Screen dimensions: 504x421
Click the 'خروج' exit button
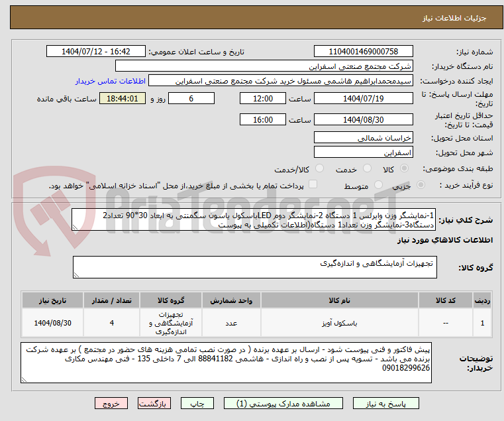111,403
